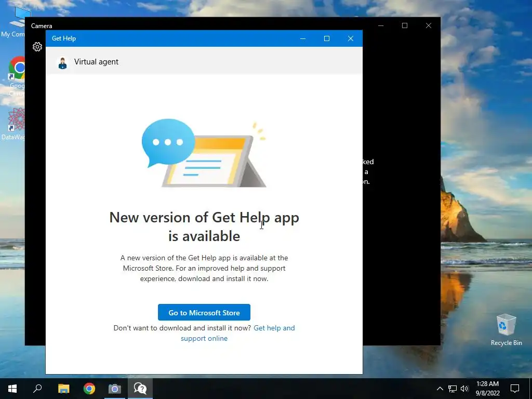532x399 pixels.
Task: Select the Google Chrome desktop shortcut
Action: click(x=16, y=76)
